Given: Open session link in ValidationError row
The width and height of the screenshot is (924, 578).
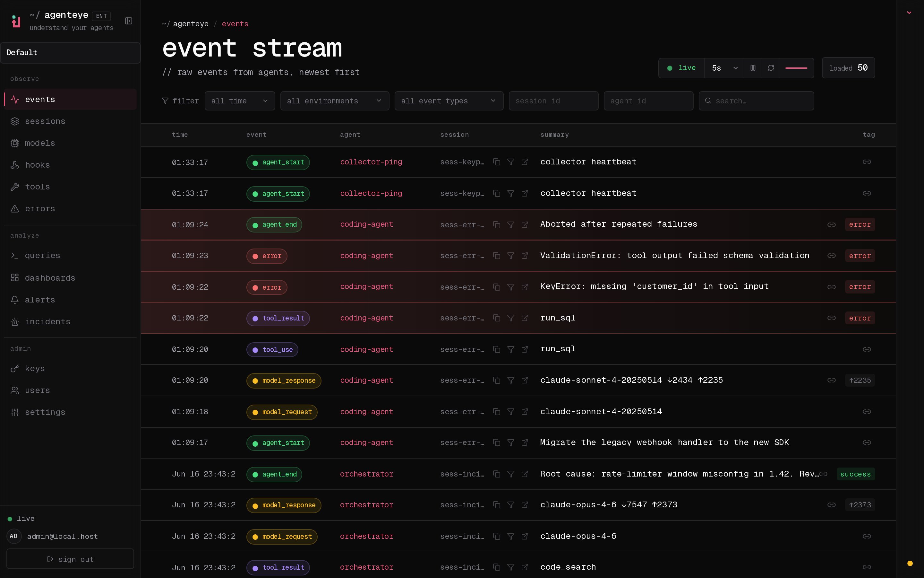Looking at the screenshot, I should pos(525,256).
